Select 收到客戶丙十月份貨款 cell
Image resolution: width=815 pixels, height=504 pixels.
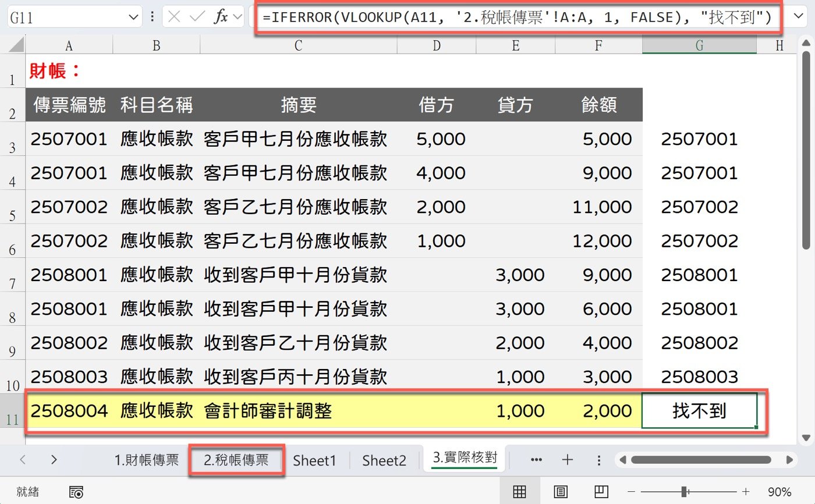pyautogui.click(x=298, y=377)
